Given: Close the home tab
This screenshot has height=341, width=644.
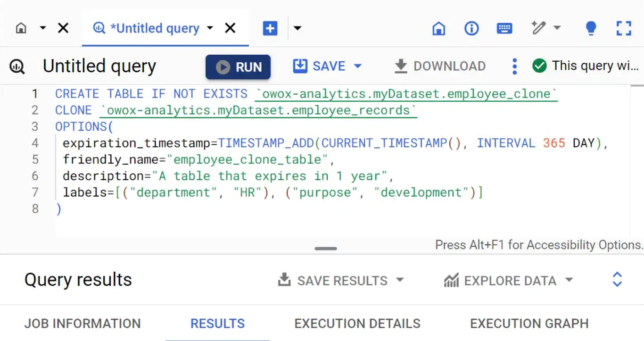Looking at the screenshot, I should pos(63,28).
